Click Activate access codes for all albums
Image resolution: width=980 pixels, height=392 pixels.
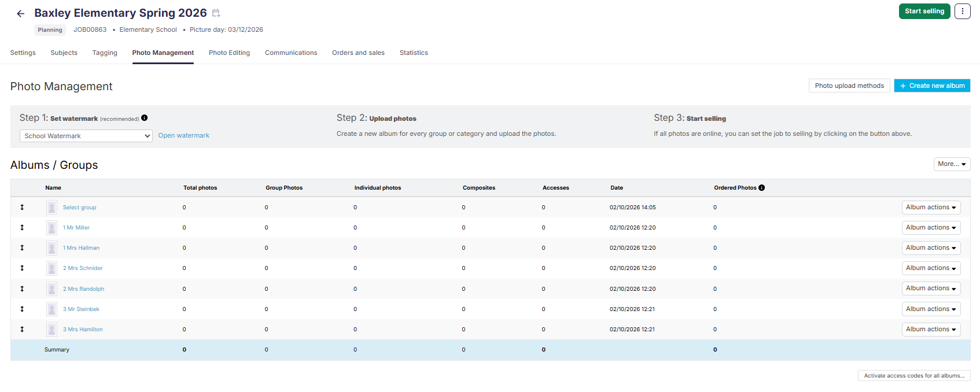(x=913, y=376)
